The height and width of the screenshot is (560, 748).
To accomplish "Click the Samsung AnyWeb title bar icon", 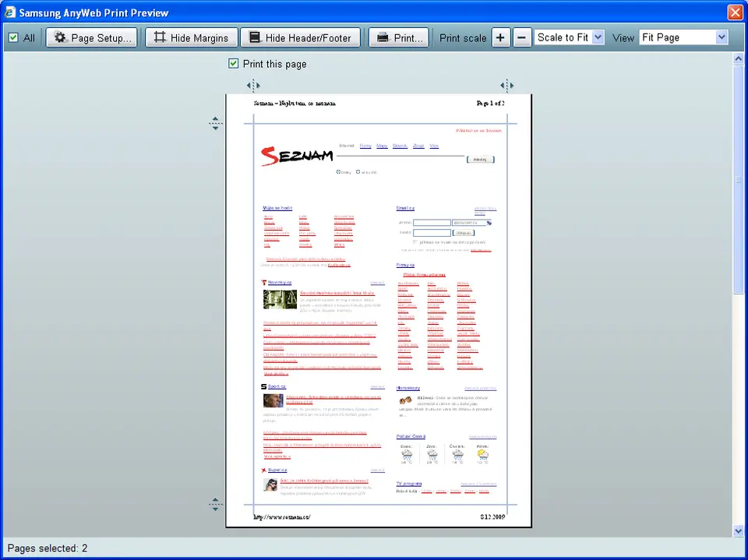I will click(x=10, y=12).
